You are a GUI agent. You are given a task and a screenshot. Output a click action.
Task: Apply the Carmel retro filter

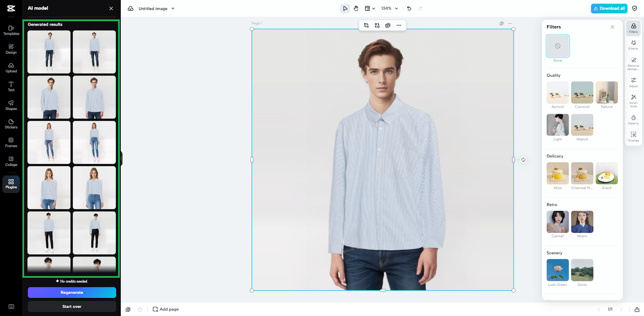point(557,222)
